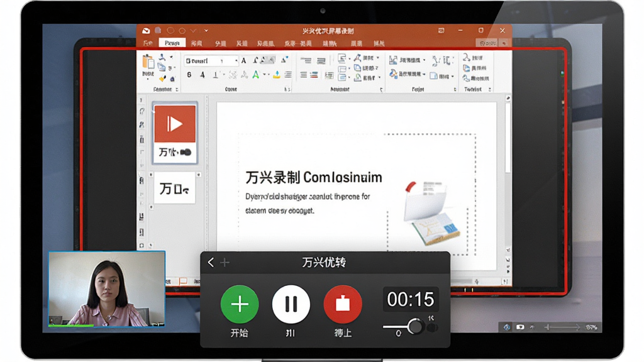The height and width of the screenshot is (362, 644).
Task: Expand the clipboard group dialog launcher
Action: 177,89
